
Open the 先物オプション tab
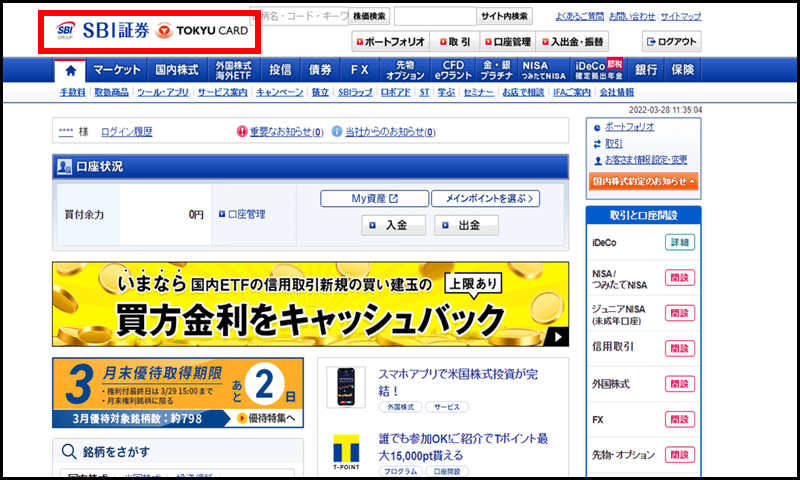click(405, 70)
